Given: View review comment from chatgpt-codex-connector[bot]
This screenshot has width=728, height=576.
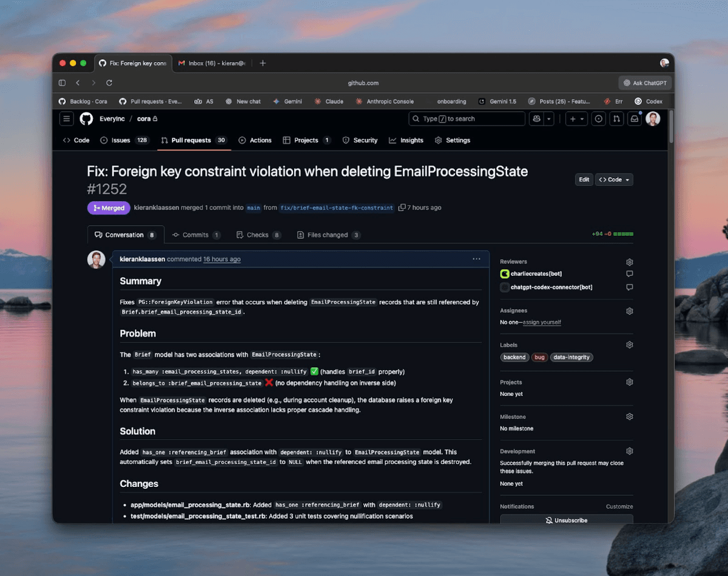Looking at the screenshot, I should coord(630,287).
